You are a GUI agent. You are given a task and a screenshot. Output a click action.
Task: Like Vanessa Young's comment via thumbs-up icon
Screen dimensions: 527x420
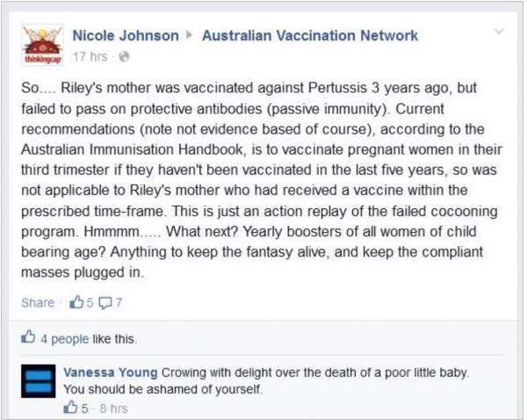click(x=70, y=407)
